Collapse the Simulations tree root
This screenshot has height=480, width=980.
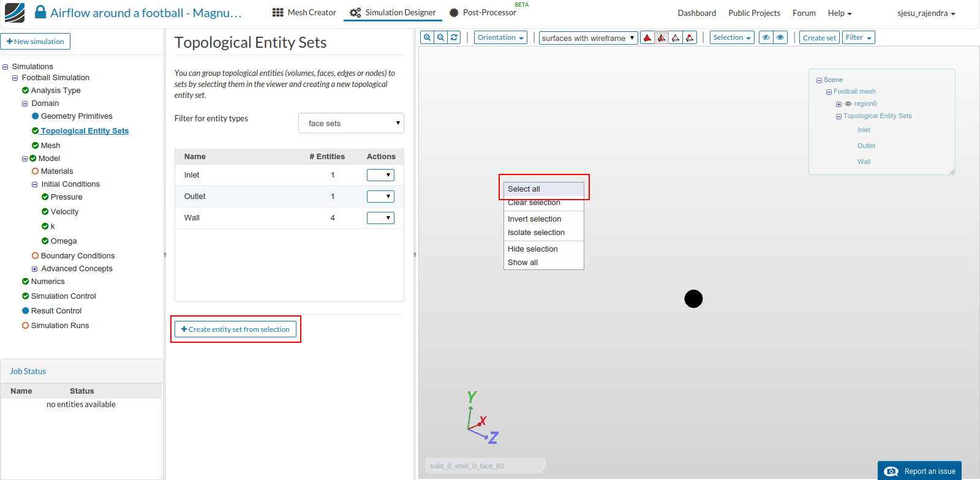click(6, 67)
